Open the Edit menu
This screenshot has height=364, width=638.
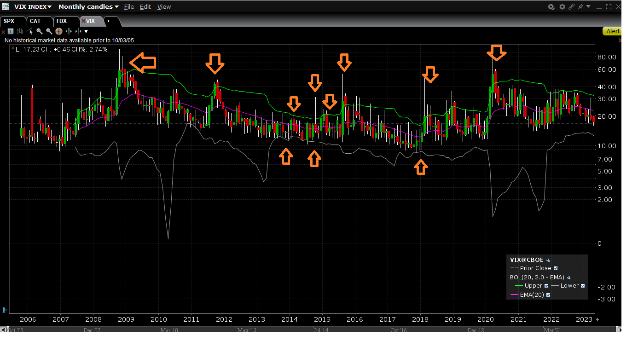point(145,7)
